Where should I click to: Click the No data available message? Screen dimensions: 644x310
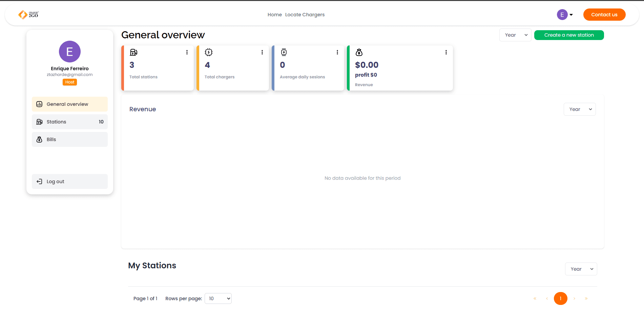point(362,178)
